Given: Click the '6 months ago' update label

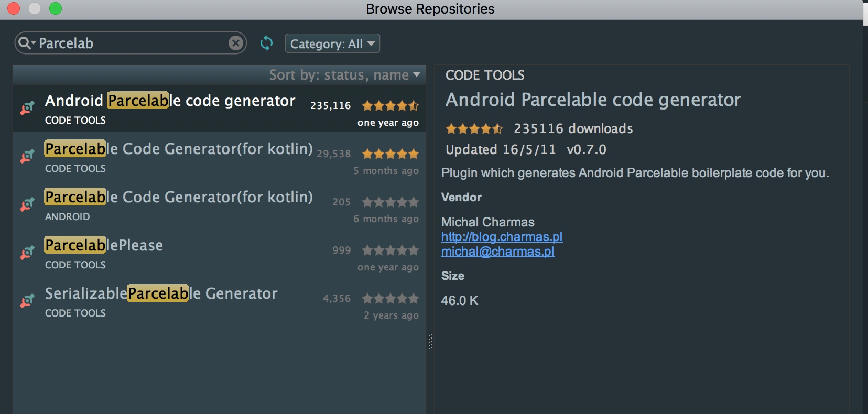Looking at the screenshot, I should point(386,219).
